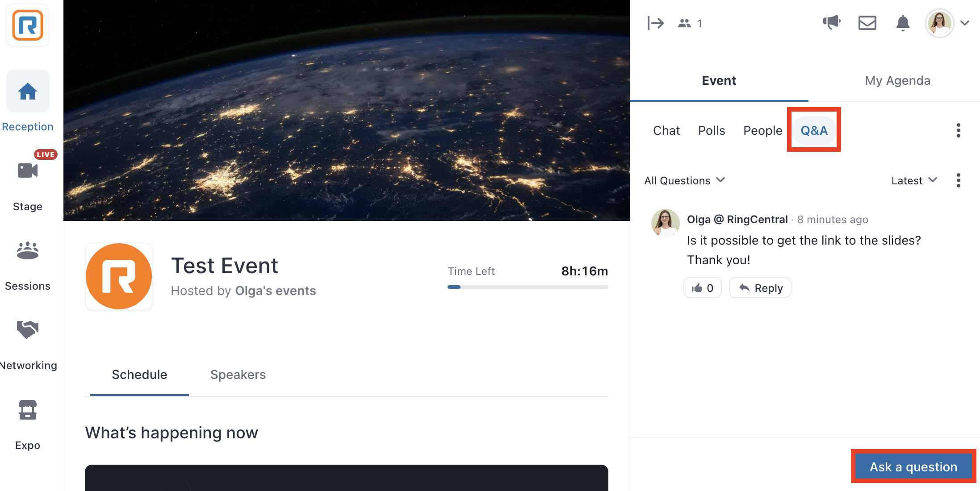Viewport: 980px width, 491px height.
Task: Click the Time Left progress bar
Action: (x=528, y=287)
